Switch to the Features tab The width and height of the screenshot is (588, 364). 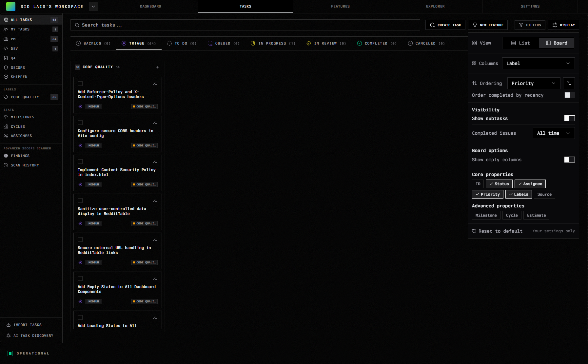tap(340, 6)
